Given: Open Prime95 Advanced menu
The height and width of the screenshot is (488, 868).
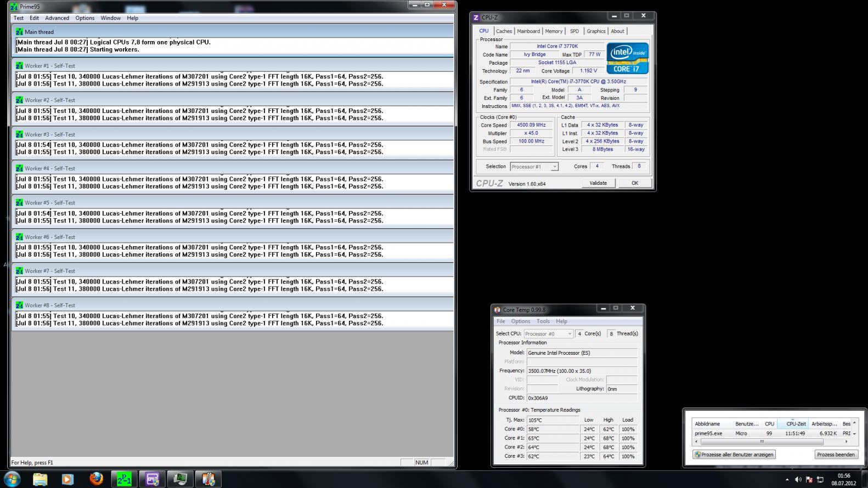Looking at the screenshot, I should pyautogui.click(x=57, y=18).
